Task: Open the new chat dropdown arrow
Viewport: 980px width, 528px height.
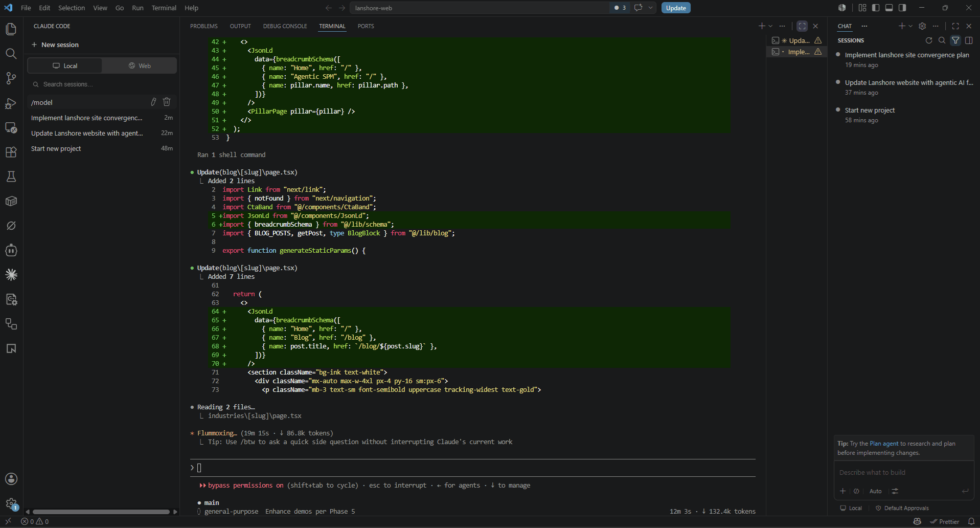Action: 910,26
